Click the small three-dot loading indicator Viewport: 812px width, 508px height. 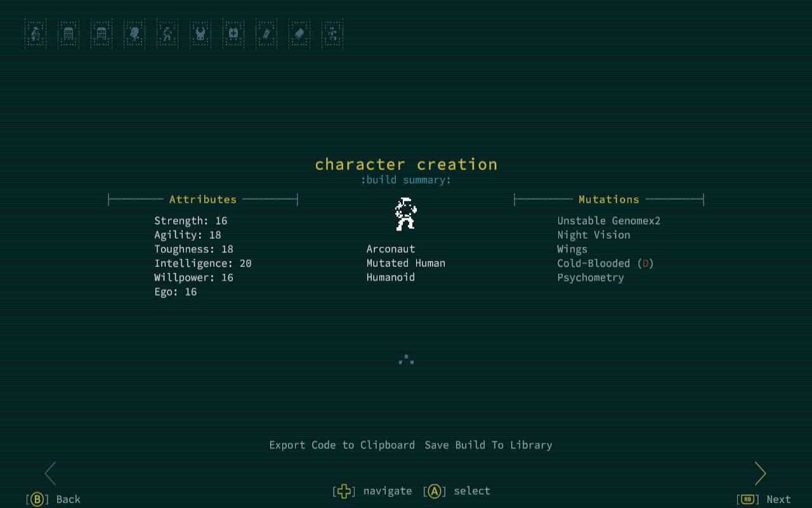click(x=406, y=359)
